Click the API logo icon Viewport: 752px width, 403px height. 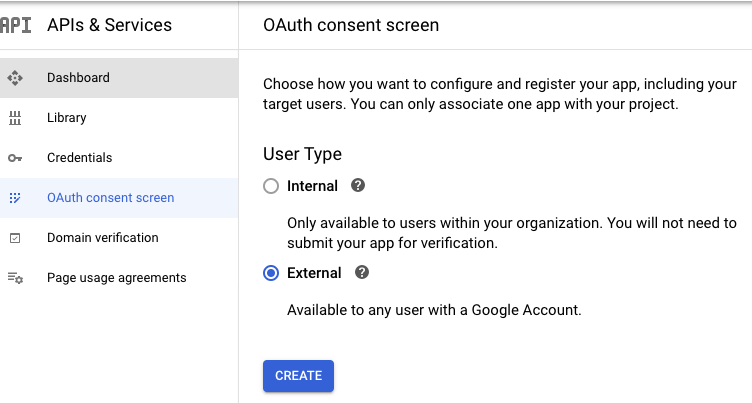pyautogui.click(x=16, y=25)
